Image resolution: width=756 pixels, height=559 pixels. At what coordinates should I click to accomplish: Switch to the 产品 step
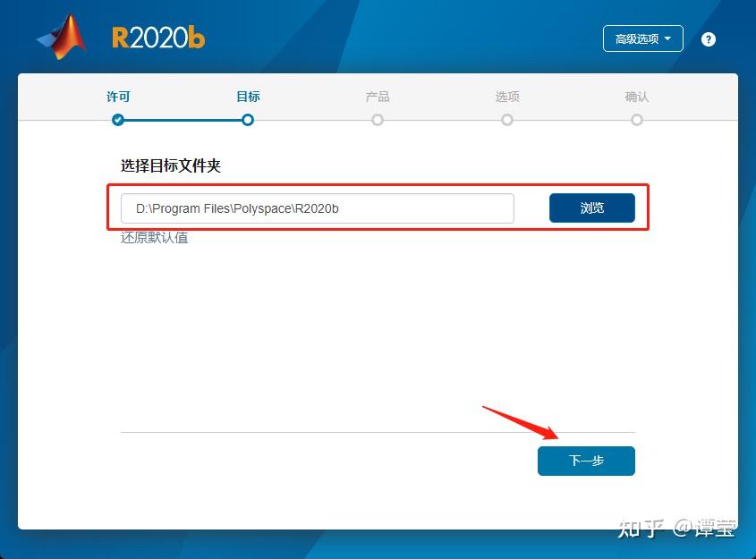(x=378, y=96)
